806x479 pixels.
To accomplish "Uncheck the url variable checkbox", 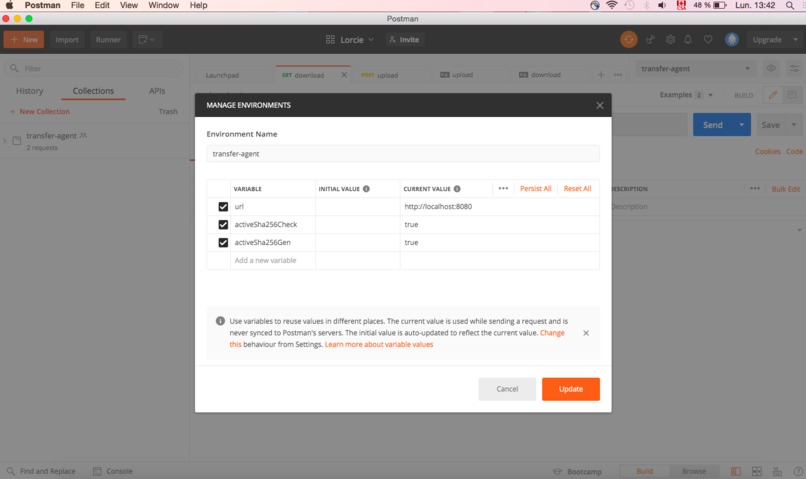I will 223,207.
